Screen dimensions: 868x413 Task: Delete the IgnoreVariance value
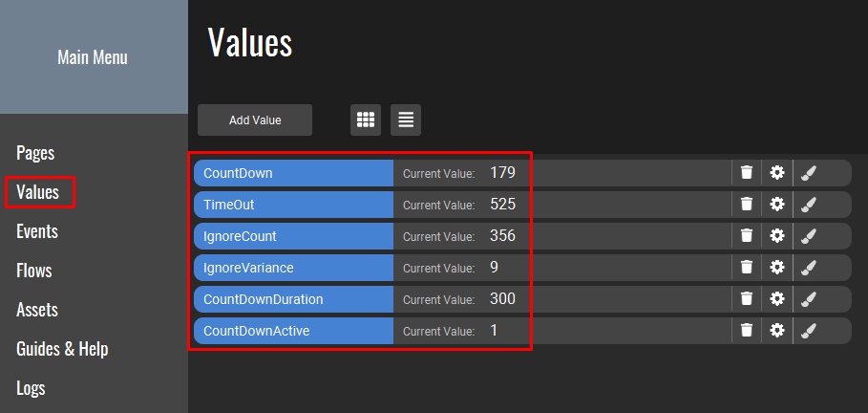(x=747, y=268)
